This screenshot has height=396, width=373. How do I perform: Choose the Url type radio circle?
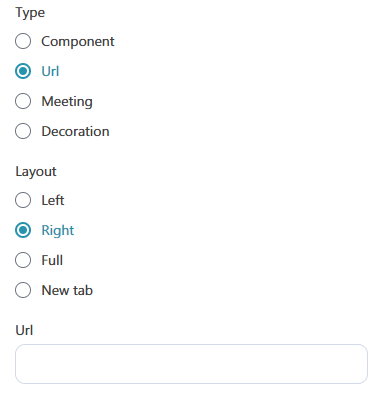tap(23, 71)
